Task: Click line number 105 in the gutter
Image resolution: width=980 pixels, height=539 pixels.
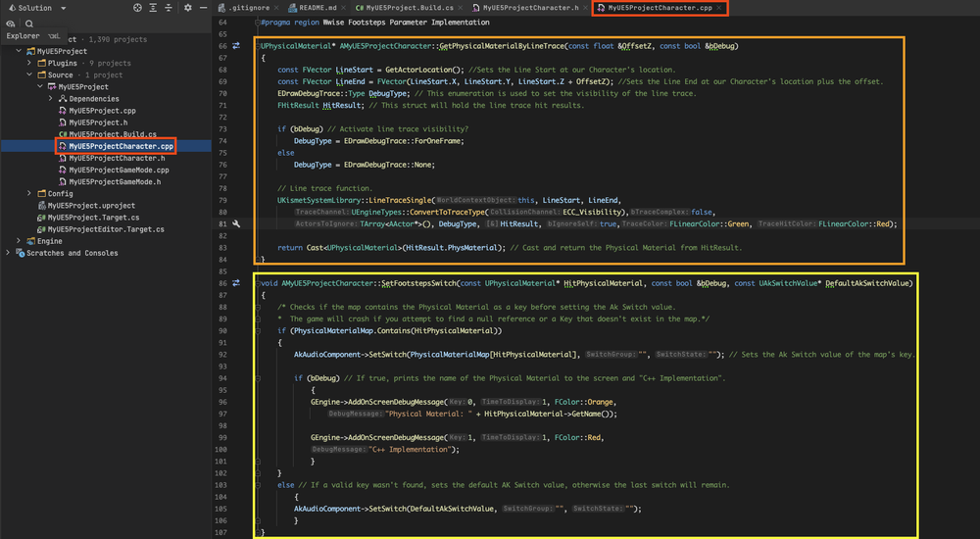Action: tap(220, 509)
